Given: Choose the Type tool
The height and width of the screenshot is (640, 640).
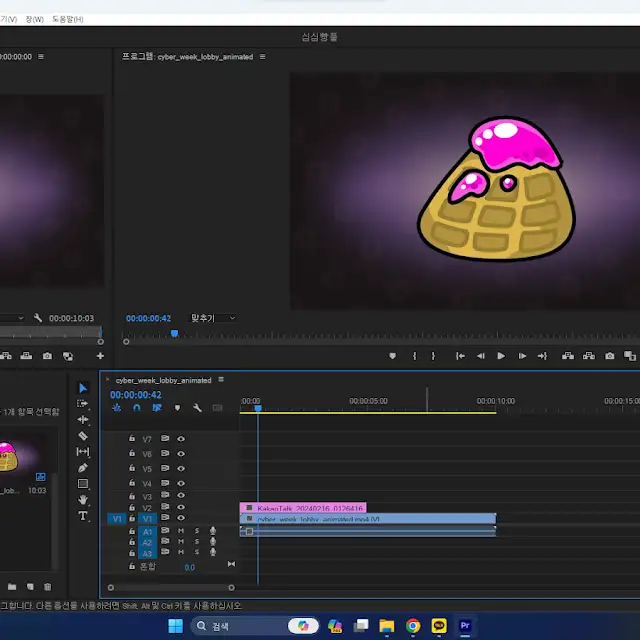Looking at the screenshot, I should (x=83, y=516).
